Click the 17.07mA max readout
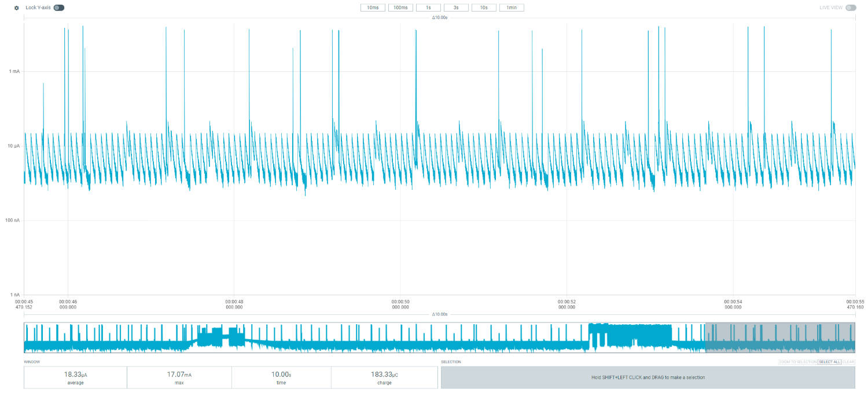Screen dimensions: 868x396 pos(179,377)
